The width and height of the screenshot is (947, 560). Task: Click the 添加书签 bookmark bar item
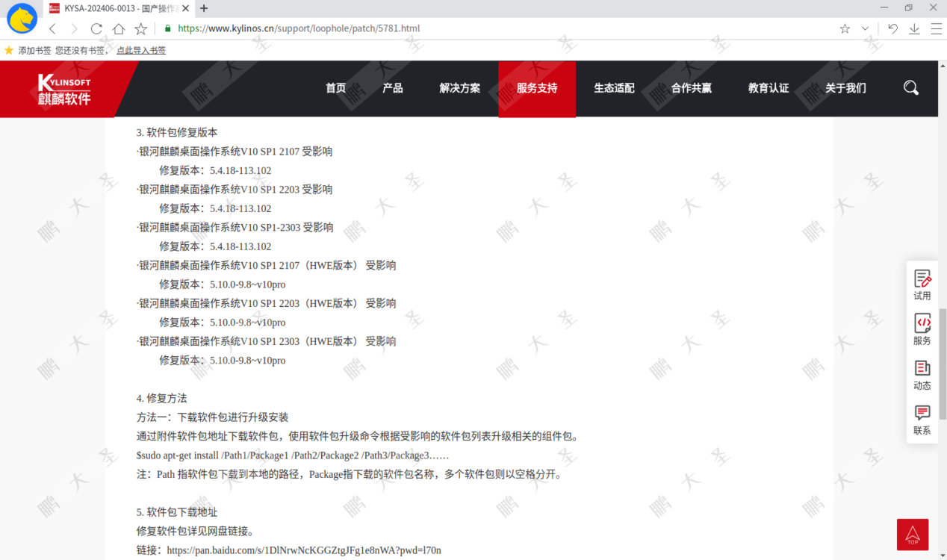click(x=28, y=50)
